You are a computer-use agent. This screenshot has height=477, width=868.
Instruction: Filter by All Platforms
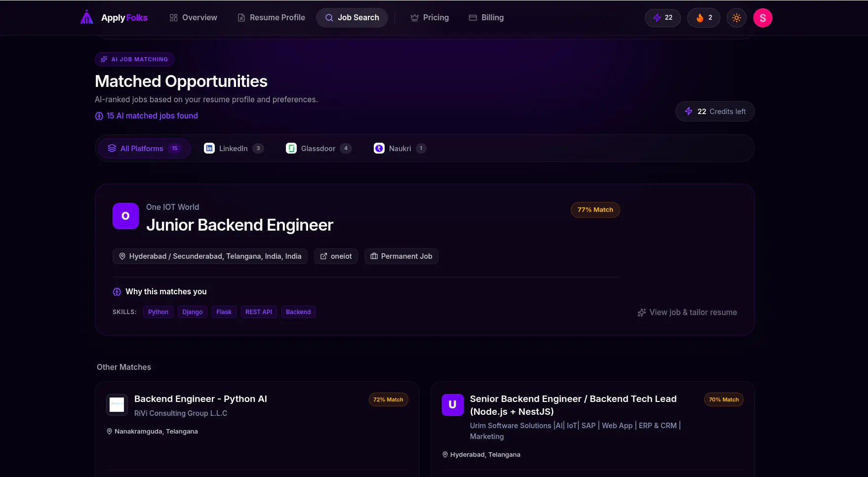click(x=145, y=148)
